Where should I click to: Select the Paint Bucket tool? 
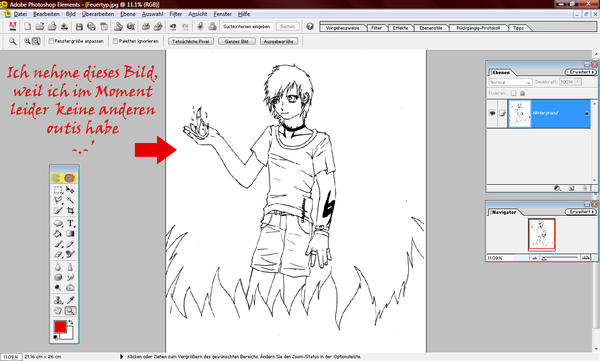coord(58,234)
